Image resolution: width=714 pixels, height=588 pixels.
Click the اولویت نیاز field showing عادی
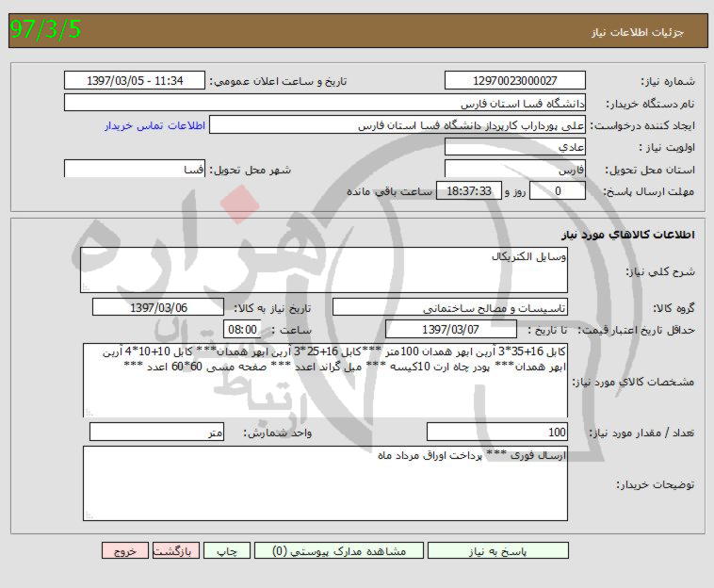pos(514,148)
